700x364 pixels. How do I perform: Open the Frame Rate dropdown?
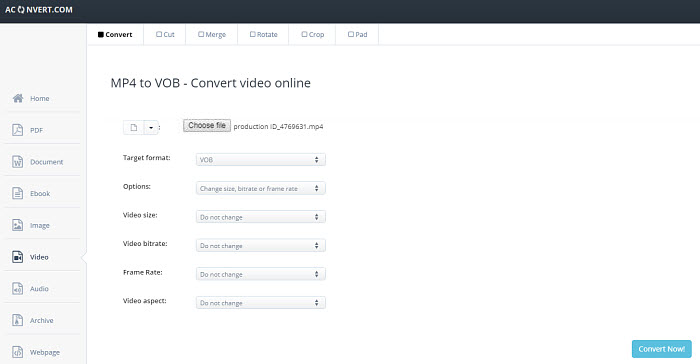[261, 274]
